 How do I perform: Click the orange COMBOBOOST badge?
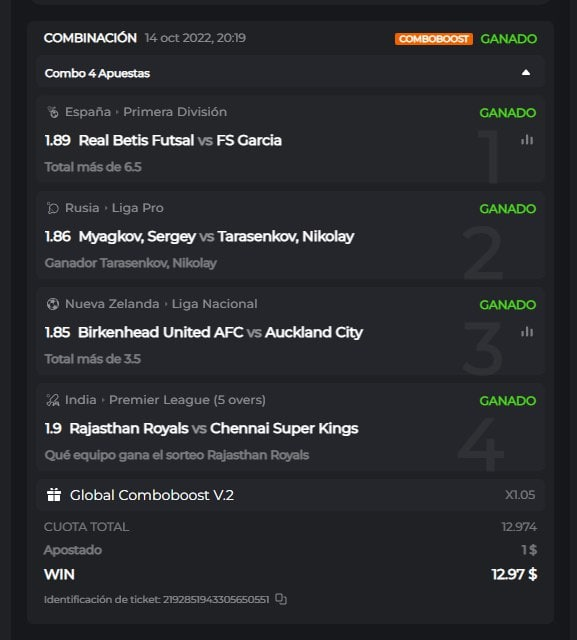pos(433,39)
